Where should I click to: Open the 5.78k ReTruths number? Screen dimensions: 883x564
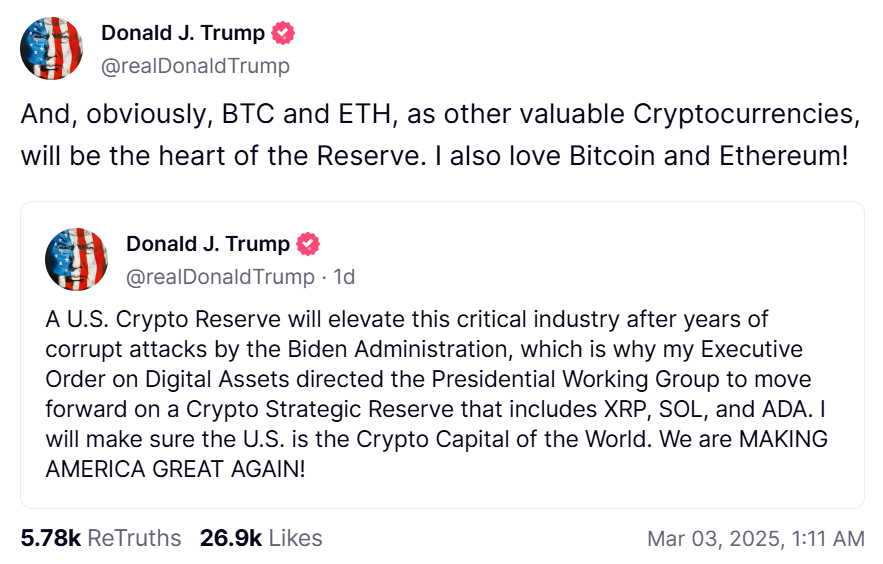click(x=50, y=538)
